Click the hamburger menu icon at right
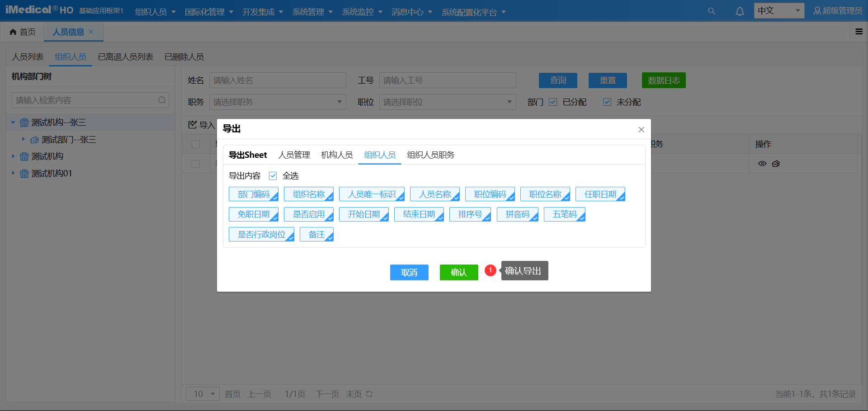This screenshot has width=868, height=411. (x=859, y=32)
